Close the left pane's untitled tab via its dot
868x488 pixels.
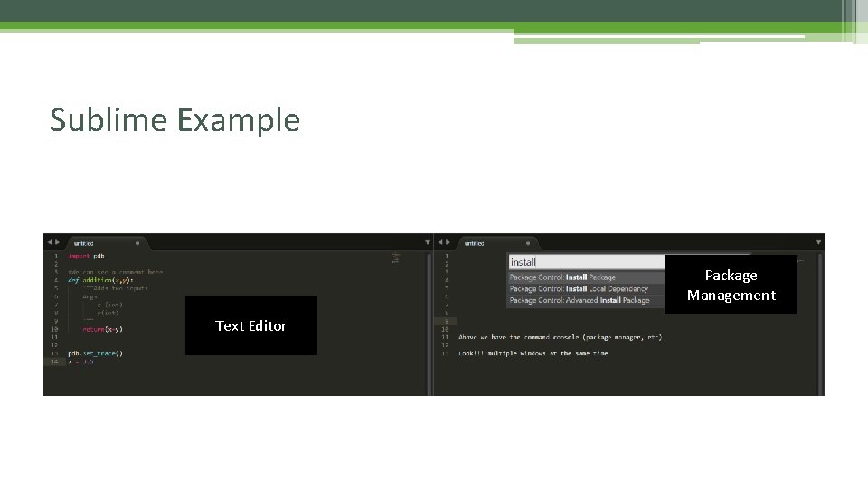click(137, 243)
